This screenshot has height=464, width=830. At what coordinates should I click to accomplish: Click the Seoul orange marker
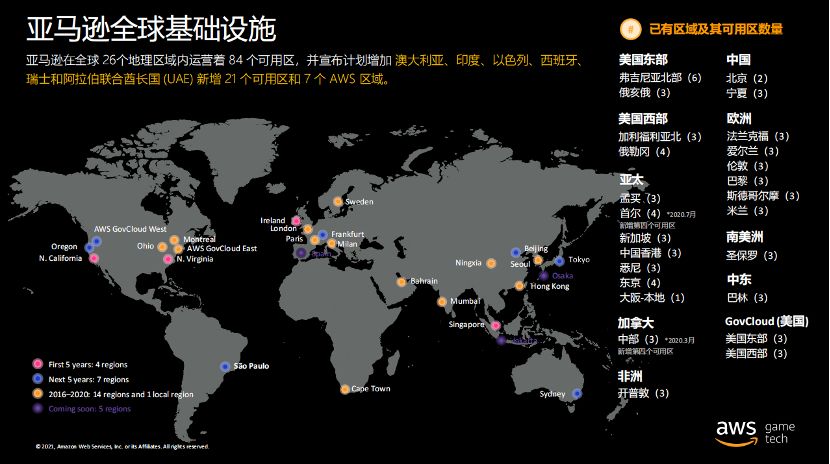coord(538,260)
